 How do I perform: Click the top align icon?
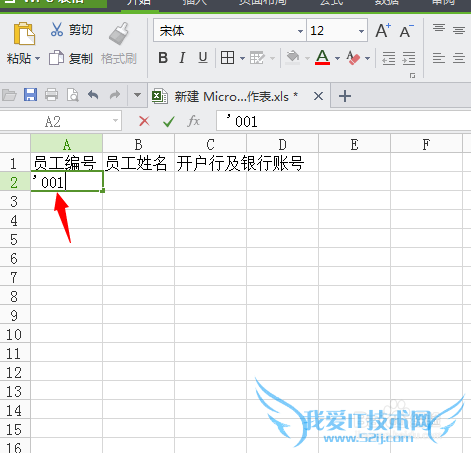(x=439, y=28)
